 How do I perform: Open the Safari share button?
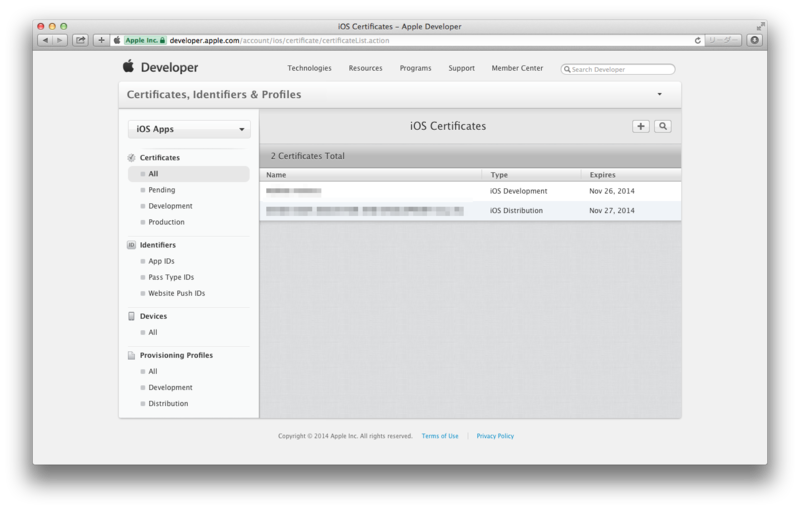click(81, 40)
